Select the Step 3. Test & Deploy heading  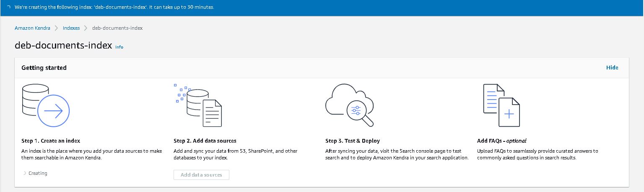pyautogui.click(x=353, y=141)
